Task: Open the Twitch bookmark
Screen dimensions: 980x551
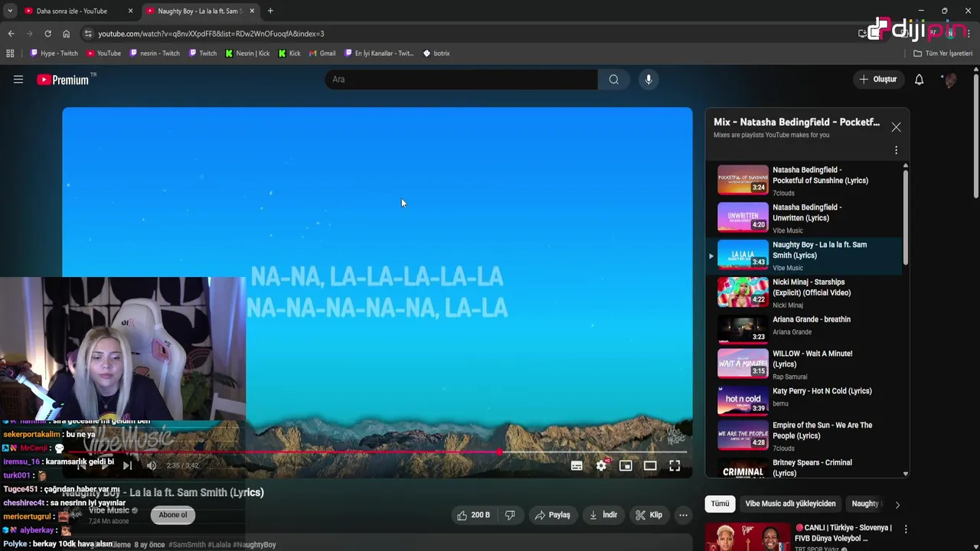Action: click(x=202, y=54)
